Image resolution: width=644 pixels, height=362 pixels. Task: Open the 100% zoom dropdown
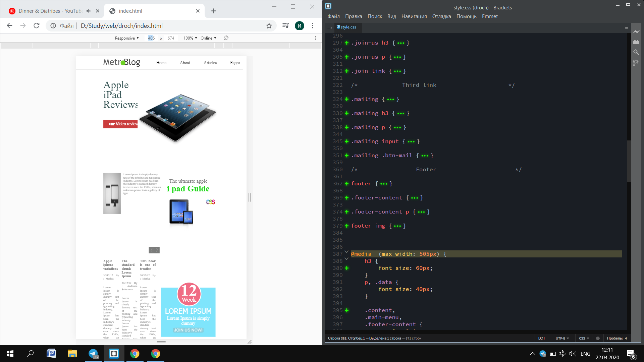click(190, 38)
